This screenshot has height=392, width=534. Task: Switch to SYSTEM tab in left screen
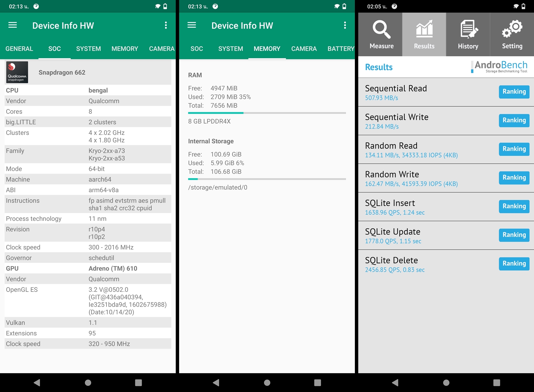tap(88, 49)
